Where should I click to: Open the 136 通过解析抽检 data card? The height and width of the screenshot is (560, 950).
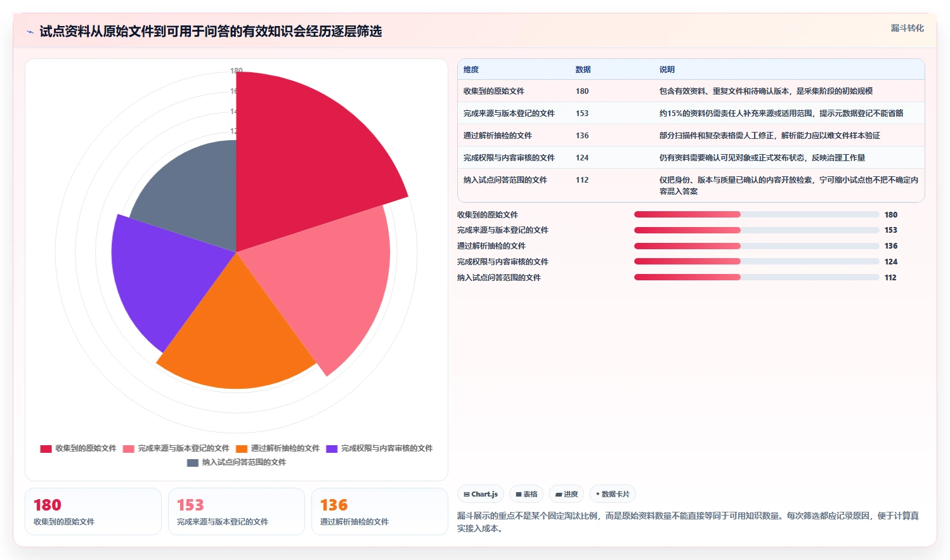[380, 511]
